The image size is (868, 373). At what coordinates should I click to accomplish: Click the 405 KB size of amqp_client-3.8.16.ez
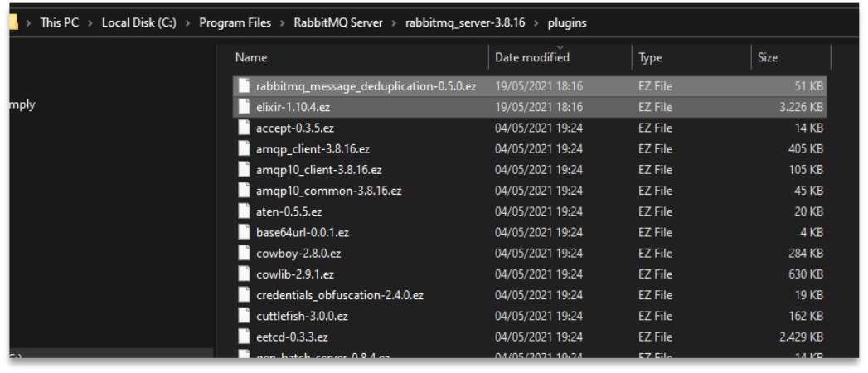point(806,149)
